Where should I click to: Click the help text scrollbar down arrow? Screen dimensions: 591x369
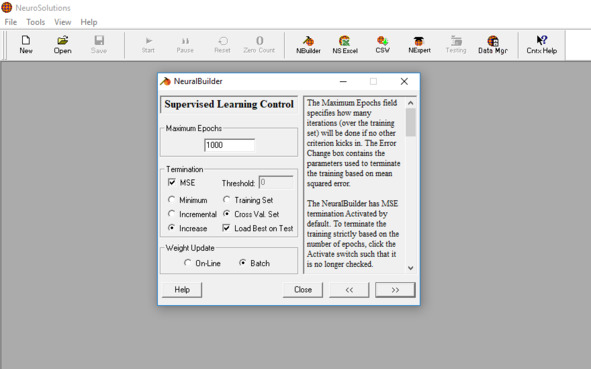(410, 268)
